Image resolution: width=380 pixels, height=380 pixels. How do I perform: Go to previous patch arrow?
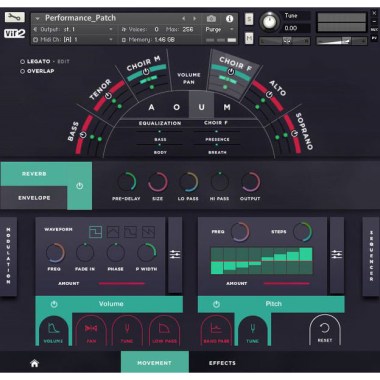click(184, 19)
